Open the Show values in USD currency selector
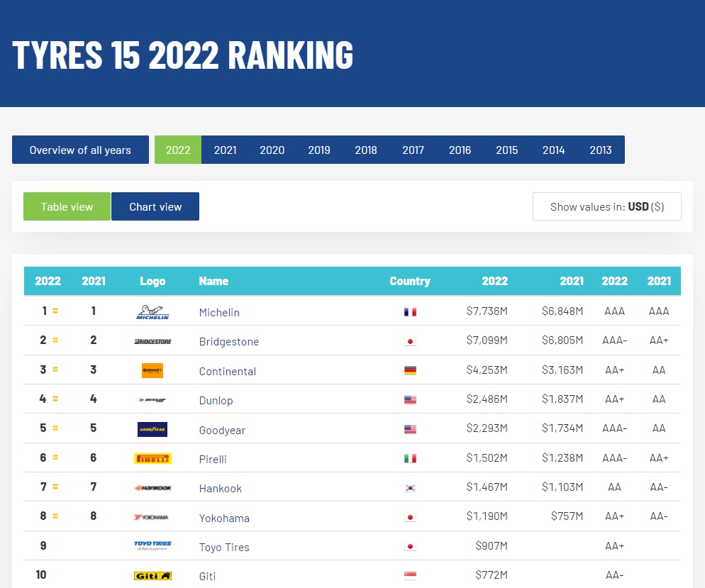The image size is (705, 588). pyautogui.click(x=607, y=206)
